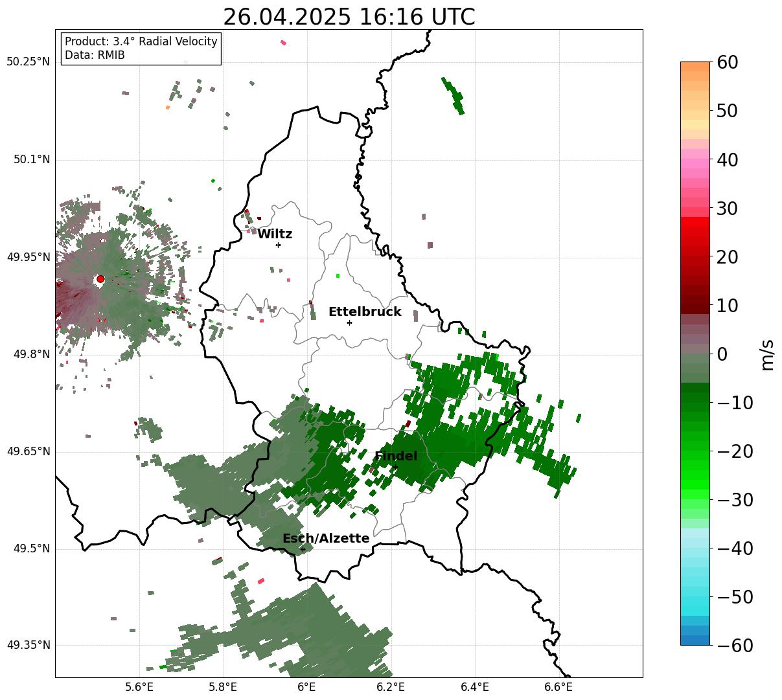The height and width of the screenshot is (700, 782).
Task: Click the 6°E longitude label
Action: click(306, 687)
